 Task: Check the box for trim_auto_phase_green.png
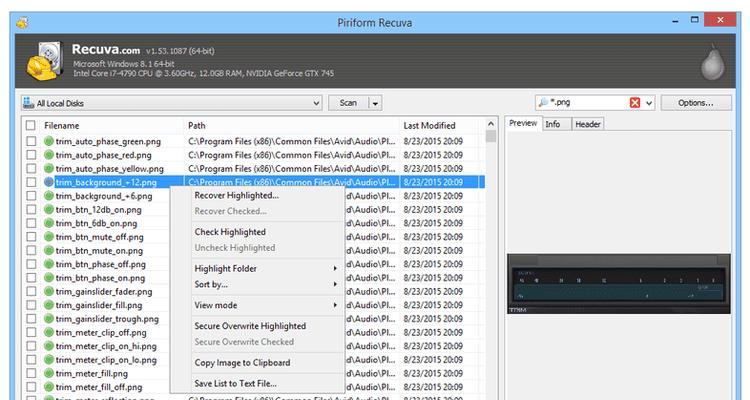(31, 141)
